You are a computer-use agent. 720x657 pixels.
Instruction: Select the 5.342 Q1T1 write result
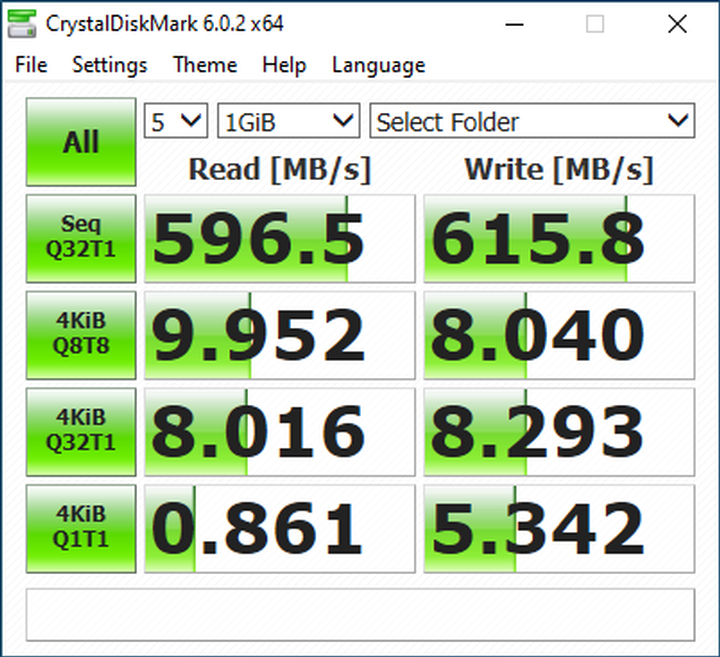[x=558, y=528]
